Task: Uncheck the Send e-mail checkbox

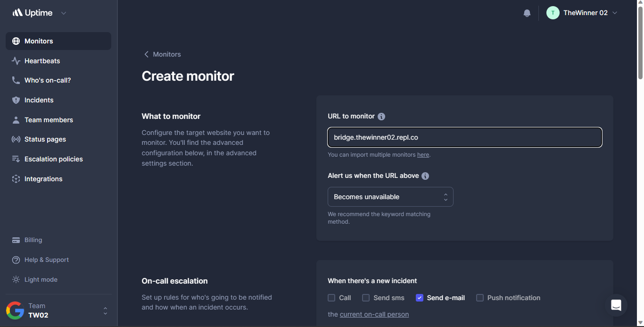Action: [x=420, y=298]
